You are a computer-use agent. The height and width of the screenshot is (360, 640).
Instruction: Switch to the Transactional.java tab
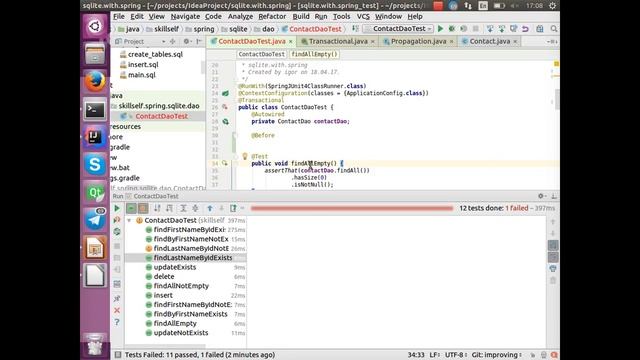[338, 41]
